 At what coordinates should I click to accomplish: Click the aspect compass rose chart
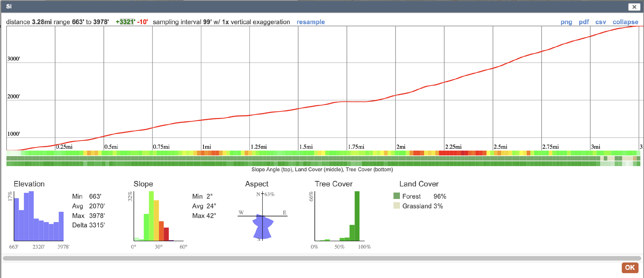coord(263,216)
